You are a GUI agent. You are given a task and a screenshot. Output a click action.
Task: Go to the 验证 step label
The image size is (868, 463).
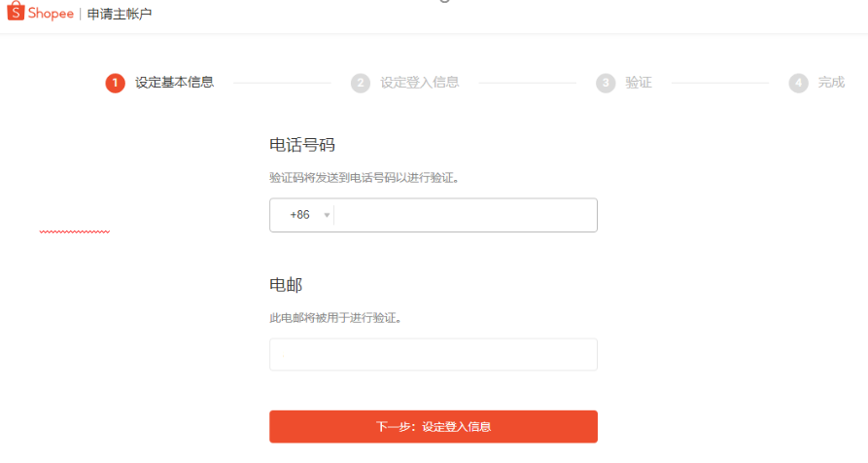coord(639,83)
